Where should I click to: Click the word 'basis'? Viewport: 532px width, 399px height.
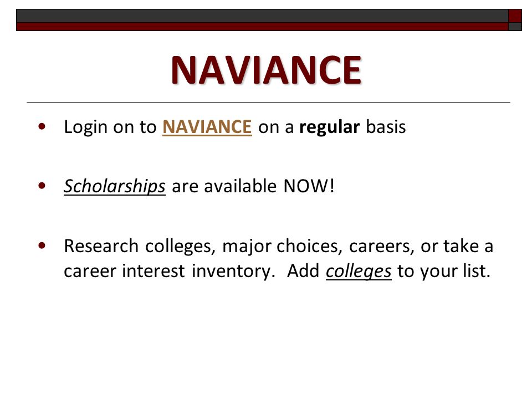click(x=386, y=127)
